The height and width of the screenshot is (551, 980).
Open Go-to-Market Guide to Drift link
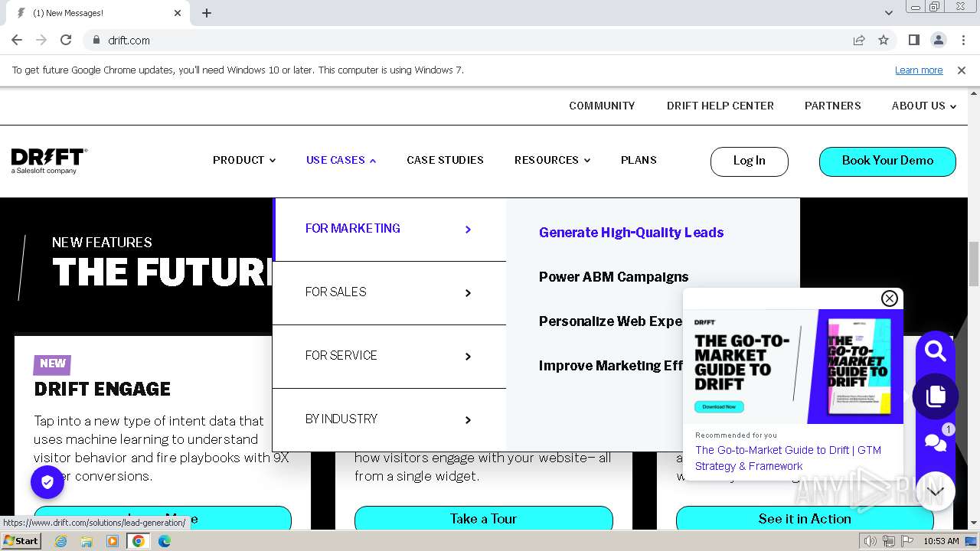(788, 458)
